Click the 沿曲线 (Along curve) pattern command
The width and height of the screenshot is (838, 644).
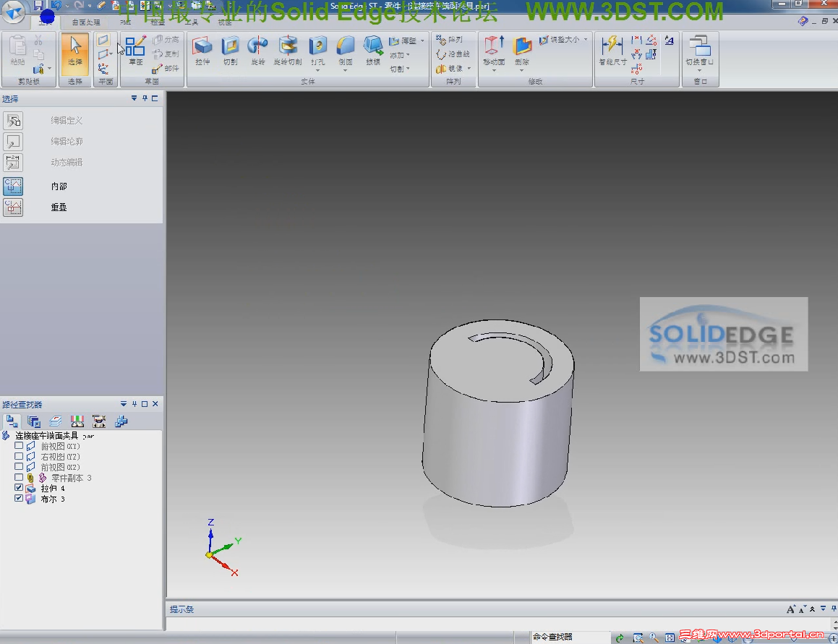coord(453,54)
